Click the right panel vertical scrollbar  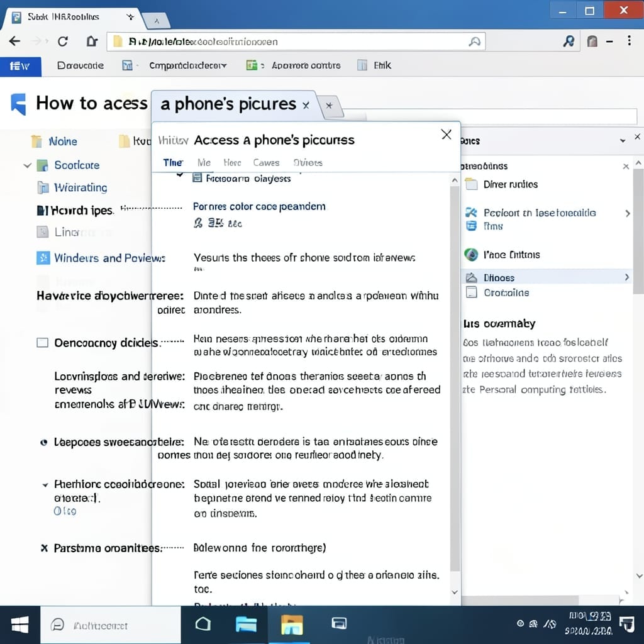point(638,231)
